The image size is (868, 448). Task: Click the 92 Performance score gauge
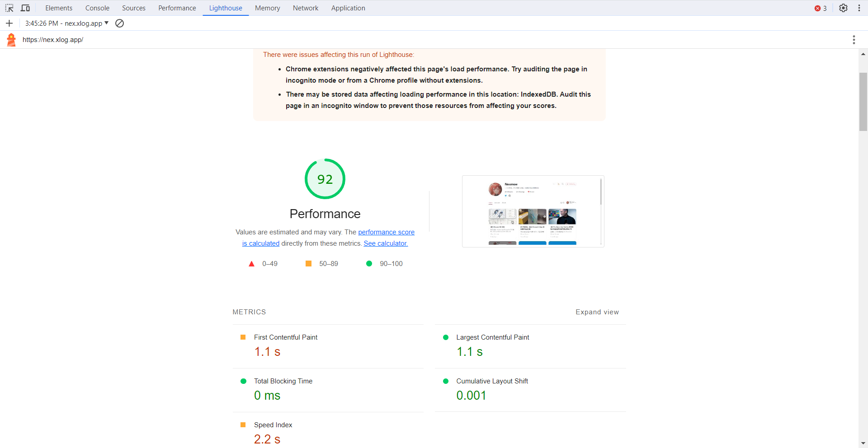(325, 179)
